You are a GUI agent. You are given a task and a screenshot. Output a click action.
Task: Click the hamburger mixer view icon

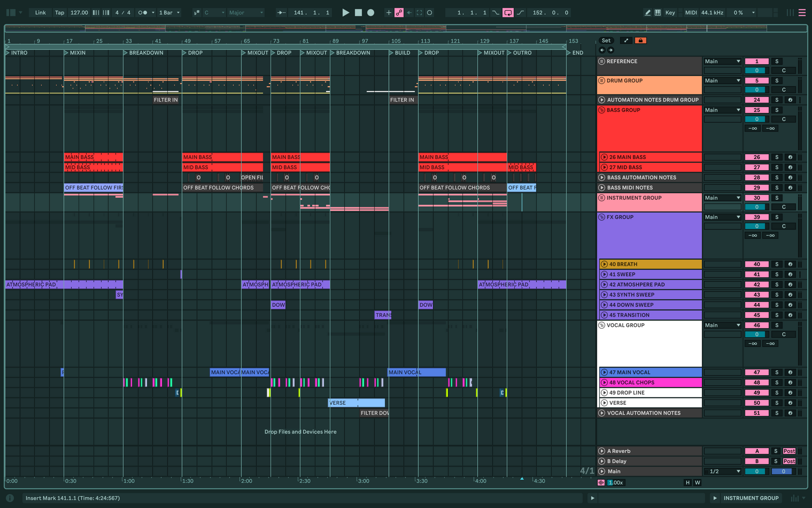coord(802,13)
